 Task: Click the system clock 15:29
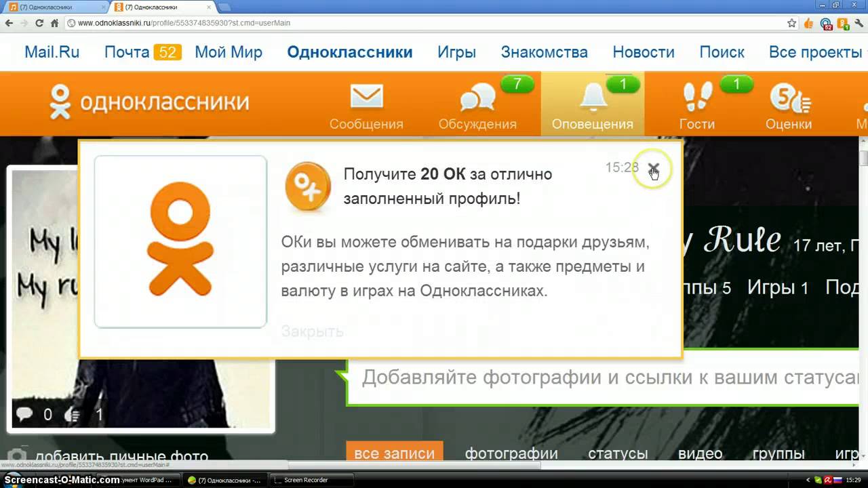click(x=854, y=480)
